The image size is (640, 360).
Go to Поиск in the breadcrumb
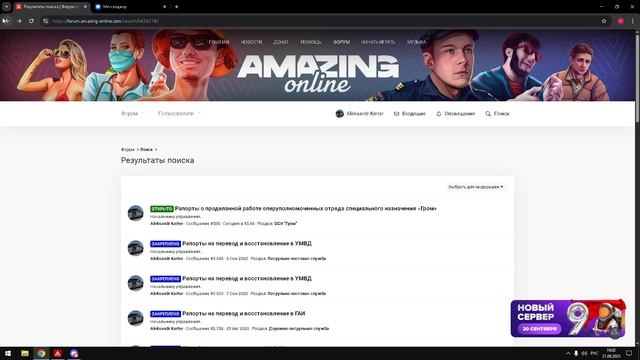(x=146, y=149)
